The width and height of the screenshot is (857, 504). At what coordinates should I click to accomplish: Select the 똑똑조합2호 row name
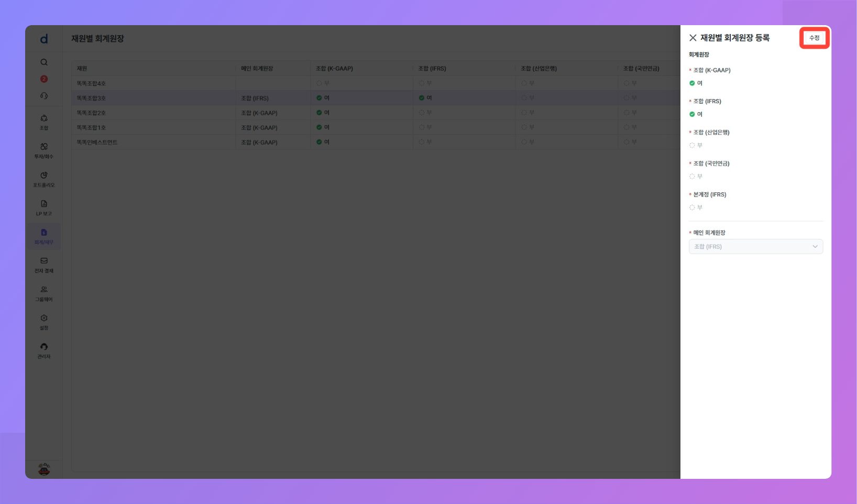pyautogui.click(x=91, y=113)
